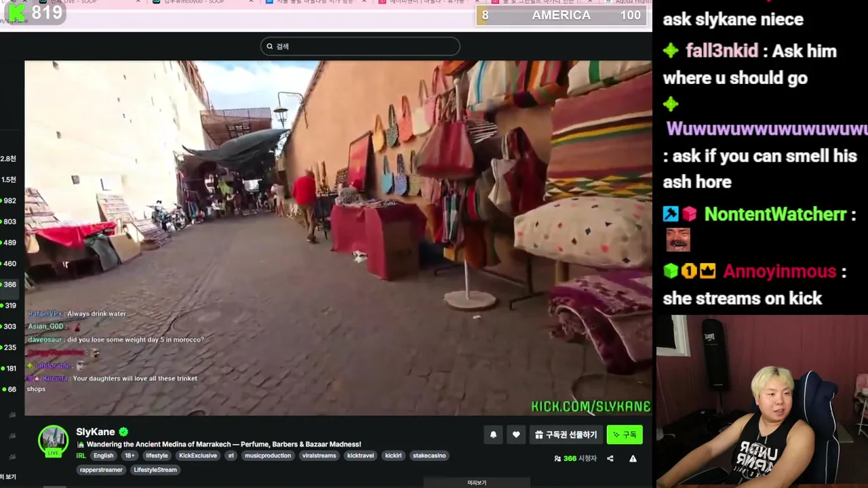Click the Wuwuwuwwuwuwuwuwu username in chat
Viewport: 868px width, 488px height.
click(x=767, y=129)
